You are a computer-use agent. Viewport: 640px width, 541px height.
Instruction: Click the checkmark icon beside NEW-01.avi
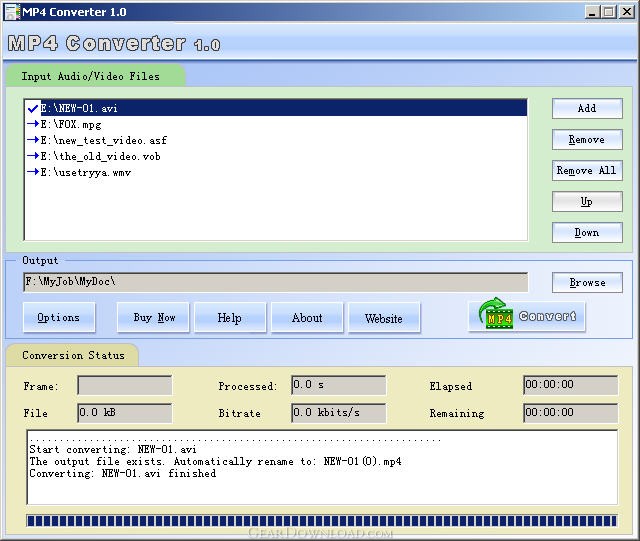coord(33,108)
